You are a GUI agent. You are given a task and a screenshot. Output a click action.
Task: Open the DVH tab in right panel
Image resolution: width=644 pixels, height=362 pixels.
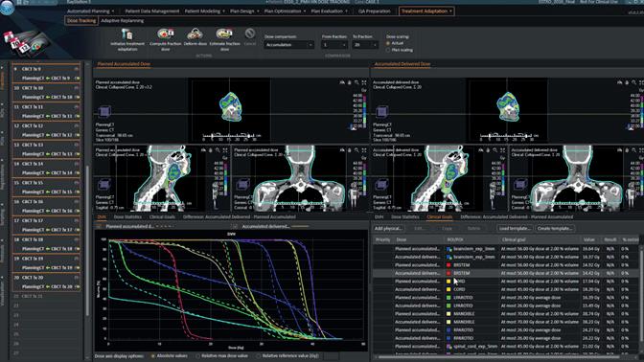click(x=379, y=216)
